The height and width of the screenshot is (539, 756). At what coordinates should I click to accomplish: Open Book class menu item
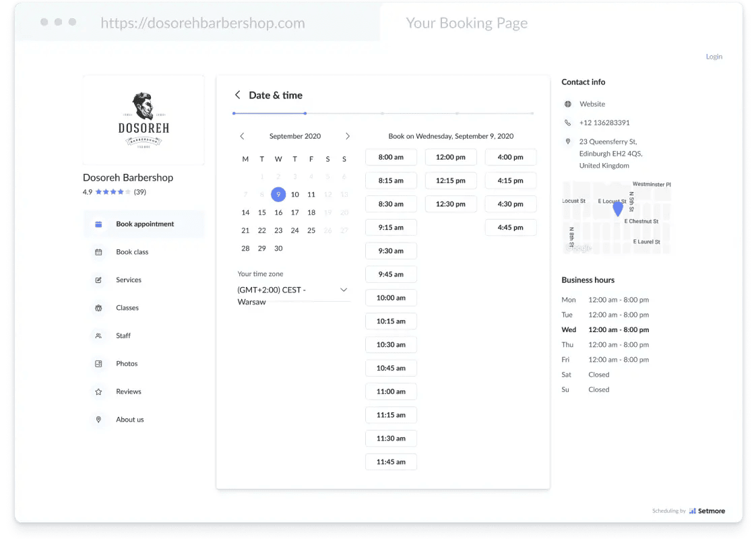[144, 252]
